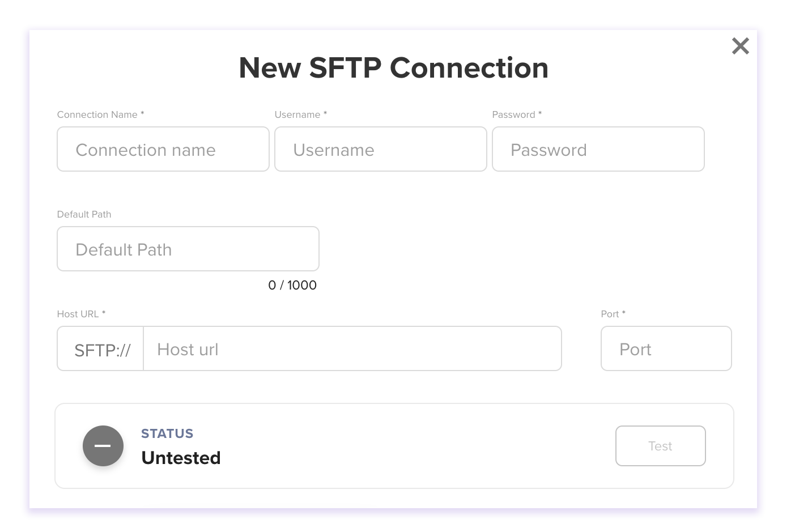Click the gray untested status minus icon

(103, 446)
